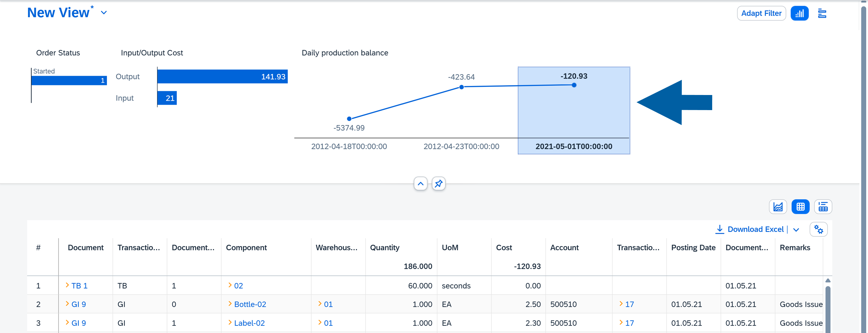Select the table view grid icon

[800, 206]
